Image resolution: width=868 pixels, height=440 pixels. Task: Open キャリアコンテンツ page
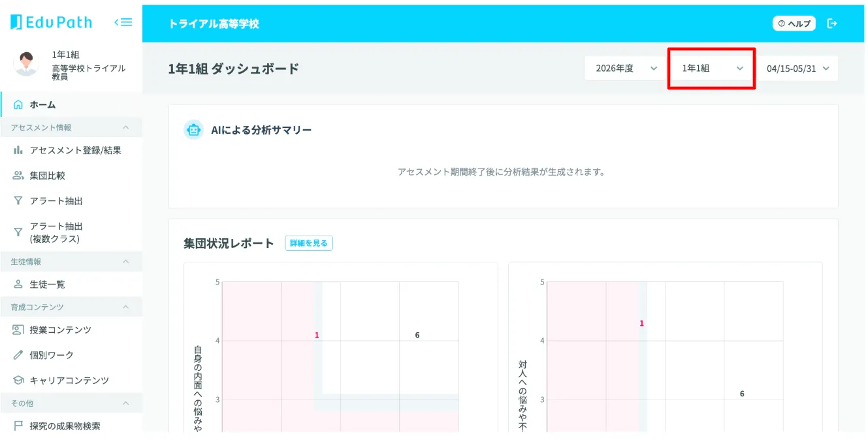point(71,380)
